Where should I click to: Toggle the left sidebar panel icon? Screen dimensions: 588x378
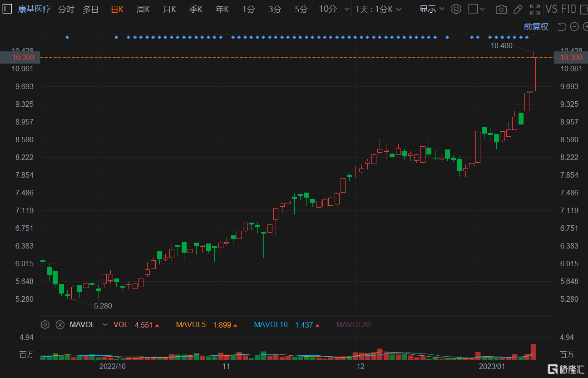pyautogui.click(x=8, y=9)
